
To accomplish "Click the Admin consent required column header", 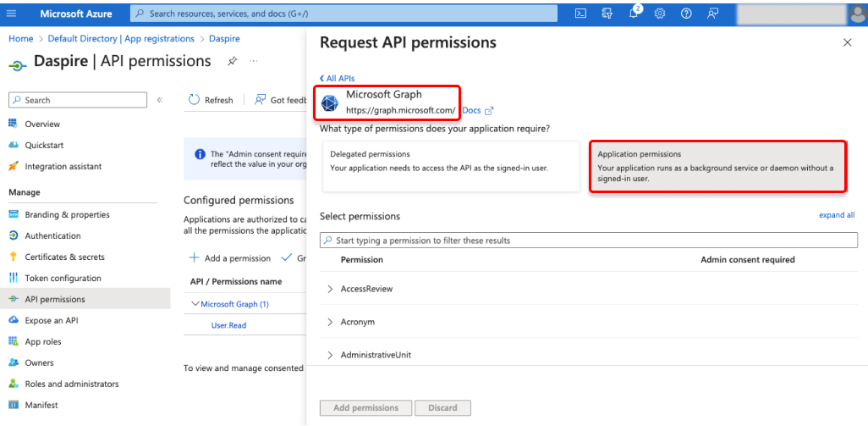I will click(x=748, y=259).
